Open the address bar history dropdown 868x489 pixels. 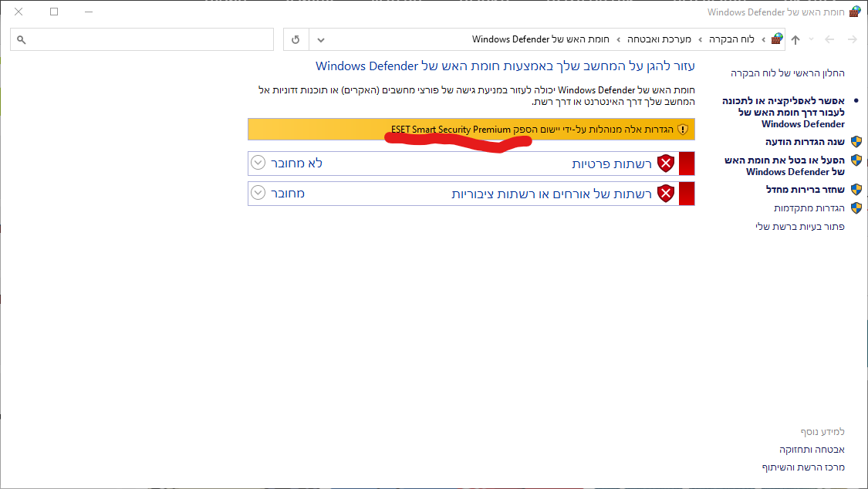pos(320,40)
